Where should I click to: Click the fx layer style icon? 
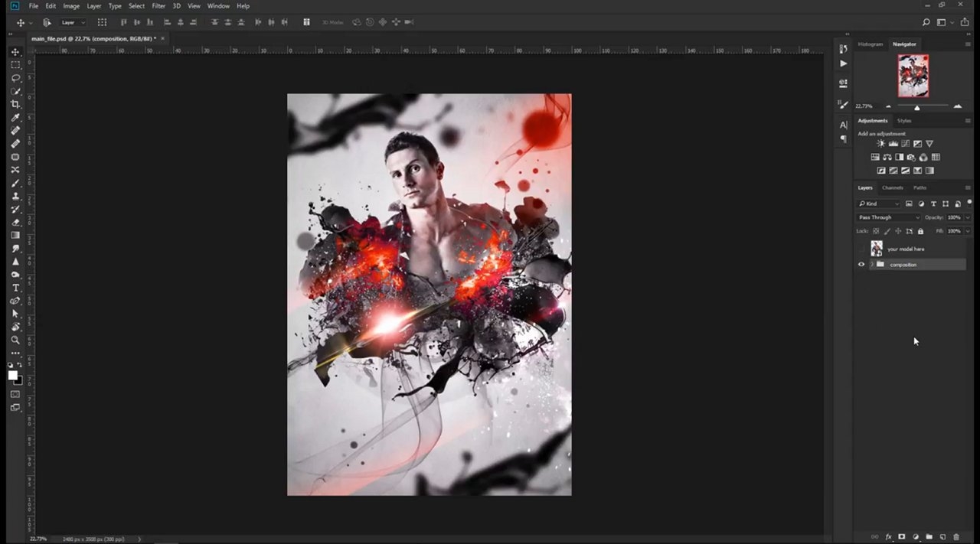tap(889, 537)
